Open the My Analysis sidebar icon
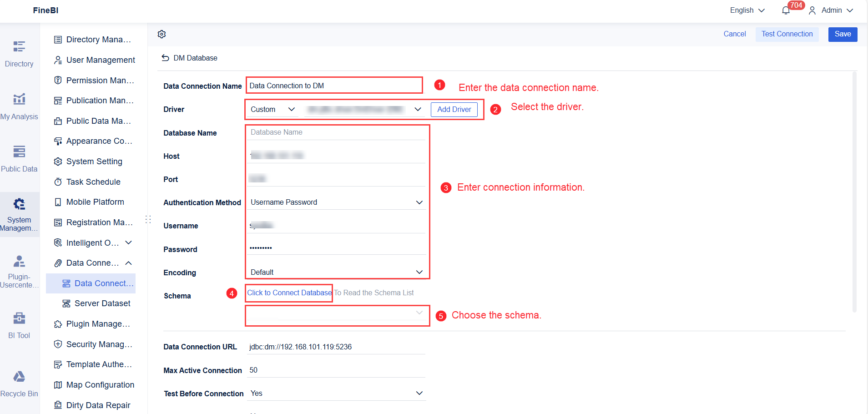This screenshot has height=414, width=868. click(x=19, y=105)
